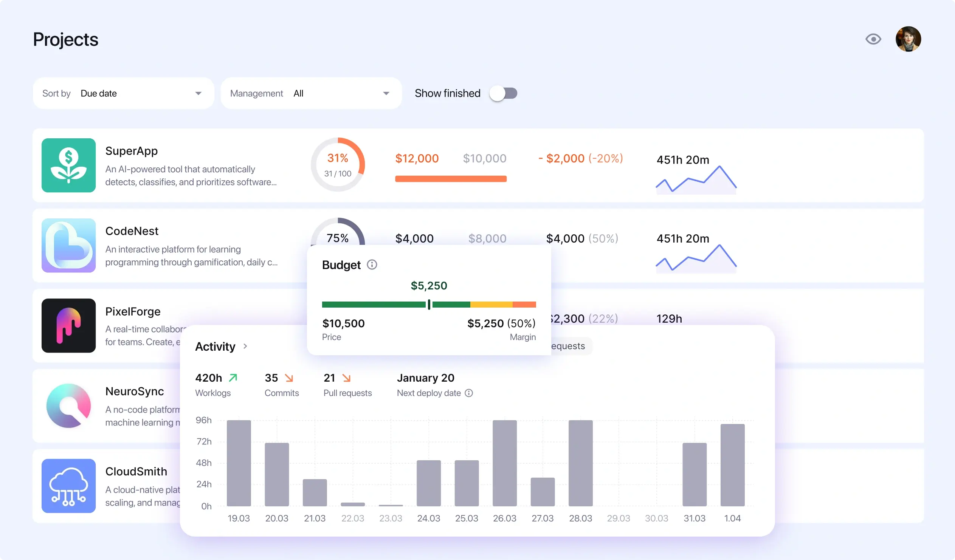Click SuperApp 31% progress ring

338,164
